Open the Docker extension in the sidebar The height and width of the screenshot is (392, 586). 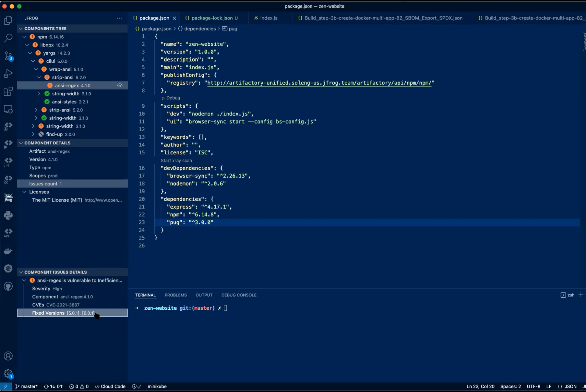click(x=8, y=250)
